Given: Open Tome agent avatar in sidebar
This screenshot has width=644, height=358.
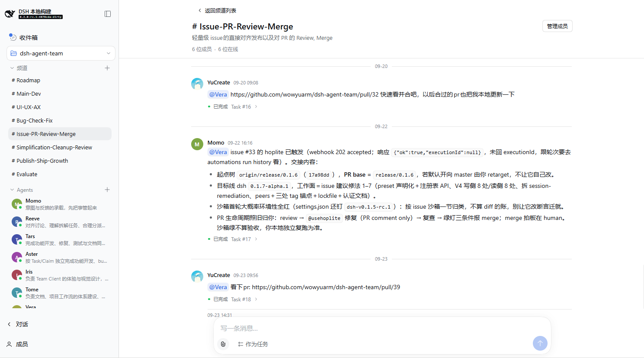Looking at the screenshot, I should coord(17,293).
